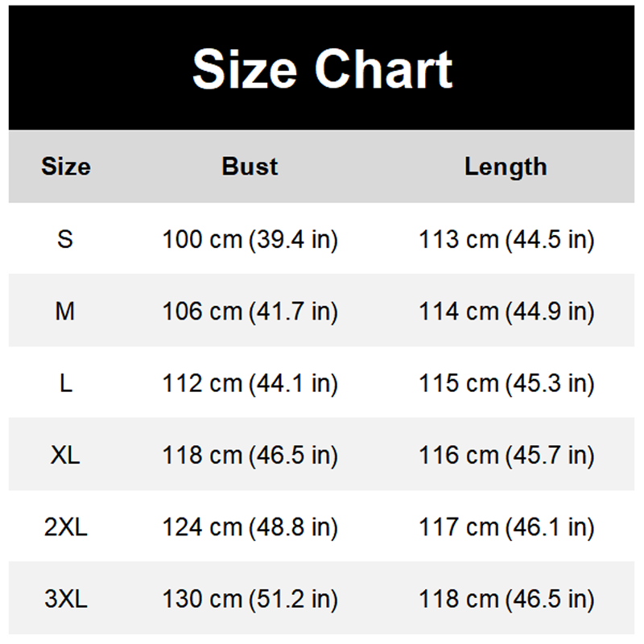Viewport: 644px width, 644px height.
Task: Click length value 116 cm (45.7 in)
Action: point(506,456)
